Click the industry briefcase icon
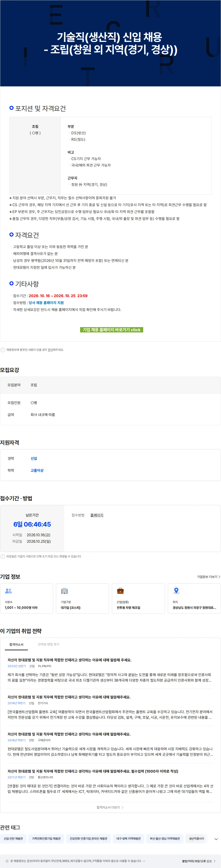This screenshot has height=868, width=221. pos(120,591)
